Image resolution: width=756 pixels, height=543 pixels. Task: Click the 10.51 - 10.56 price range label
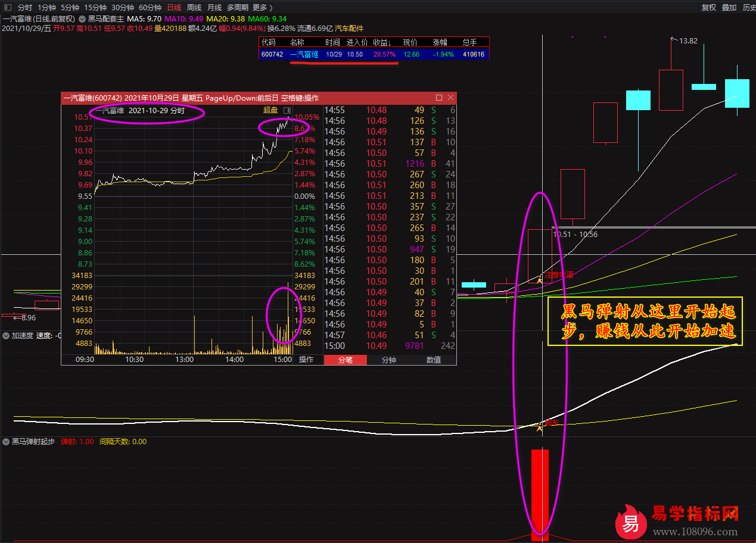575,235
